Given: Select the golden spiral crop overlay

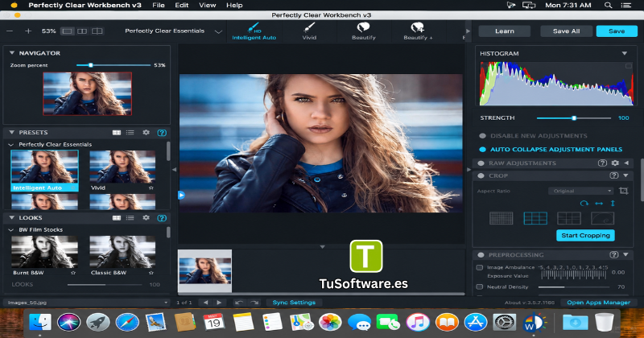Looking at the screenshot, I should pos(602,218).
